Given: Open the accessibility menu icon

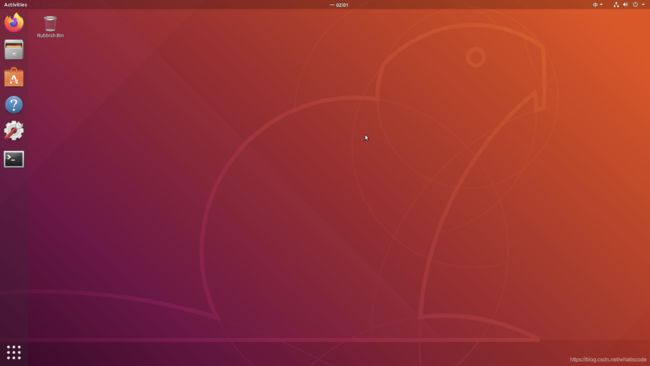Looking at the screenshot, I should point(595,5).
